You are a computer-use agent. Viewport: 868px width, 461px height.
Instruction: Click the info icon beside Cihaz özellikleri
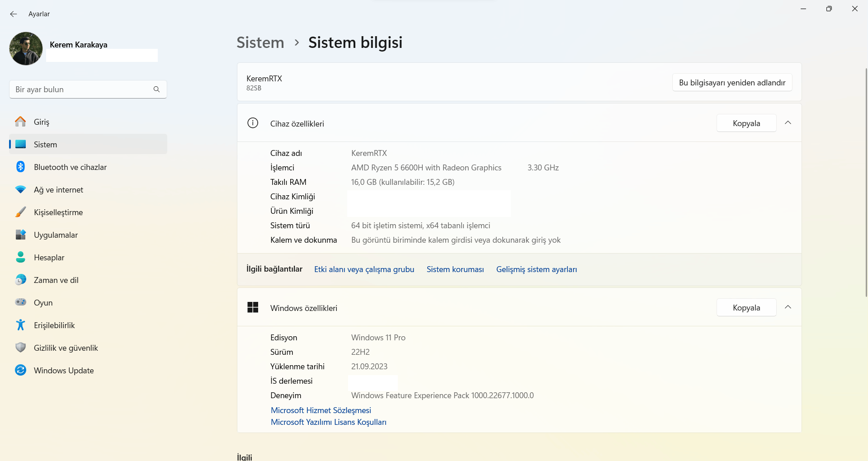pyautogui.click(x=253, y=123)
